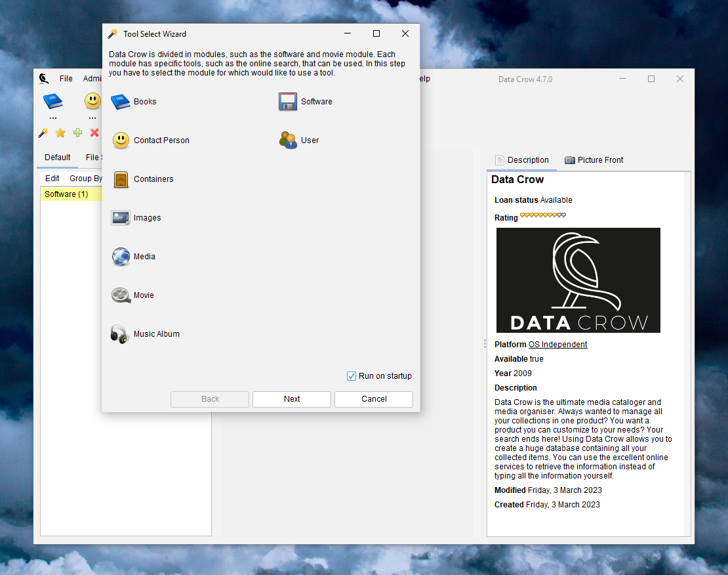
Task: Open the Edit menu in tree panel
Action: pos(52,179)
